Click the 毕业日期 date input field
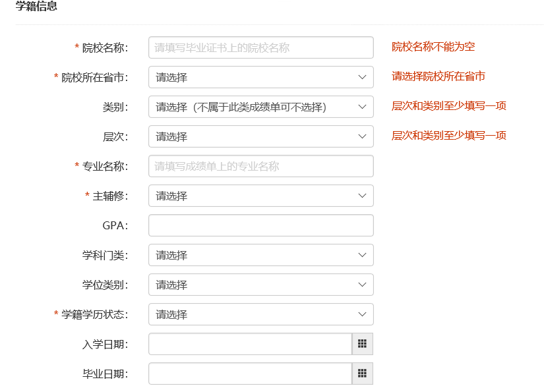This screenshot has width=544, height=392. click(x=250, y=374)
